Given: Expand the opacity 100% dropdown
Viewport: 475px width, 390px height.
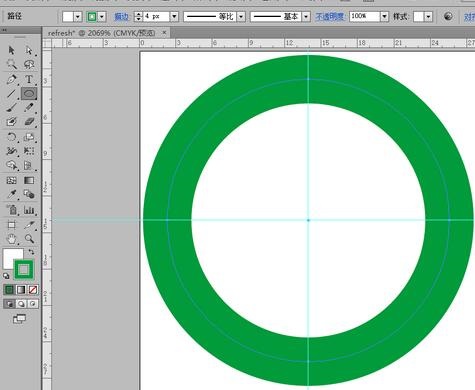Looking at the screenshot, I should (x=384, y=16).
